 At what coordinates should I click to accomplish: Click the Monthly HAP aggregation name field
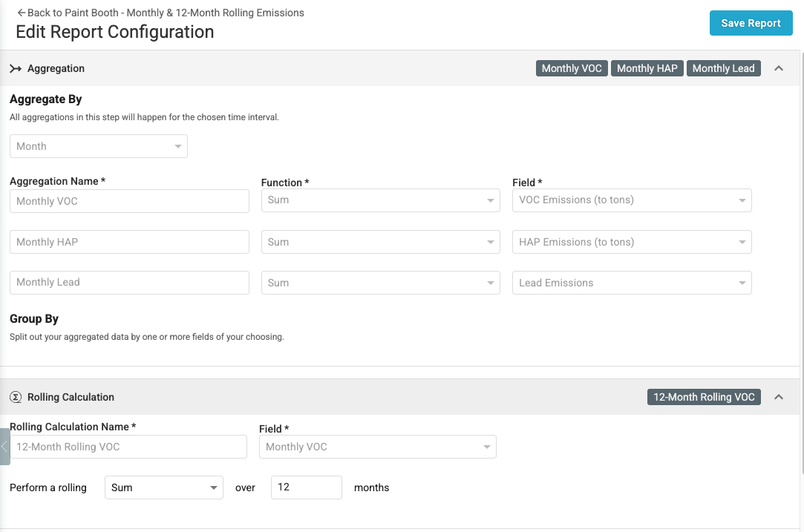pos(129,242)
